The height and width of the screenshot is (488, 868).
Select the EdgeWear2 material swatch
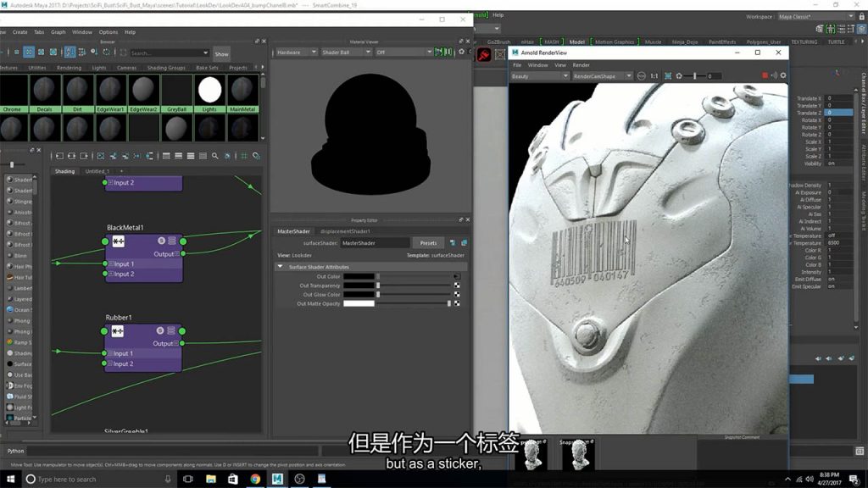click(x=143, y=93)
